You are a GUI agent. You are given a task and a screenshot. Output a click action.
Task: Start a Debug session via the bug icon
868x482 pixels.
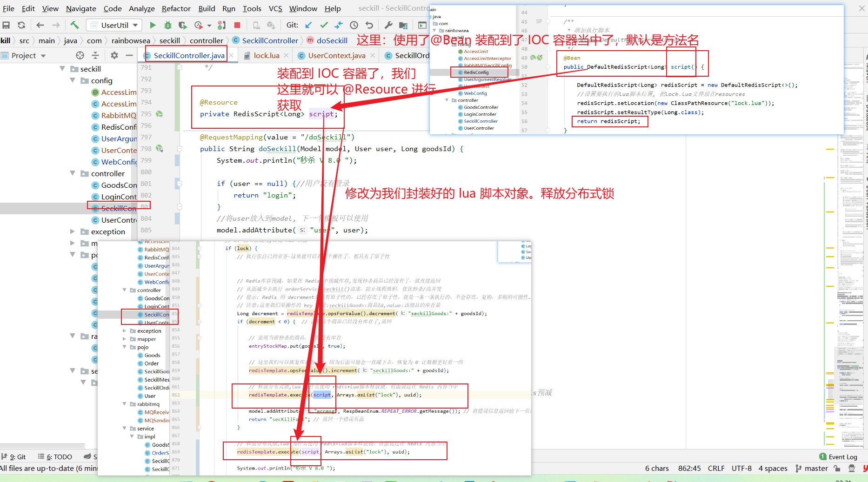point(168,25)
